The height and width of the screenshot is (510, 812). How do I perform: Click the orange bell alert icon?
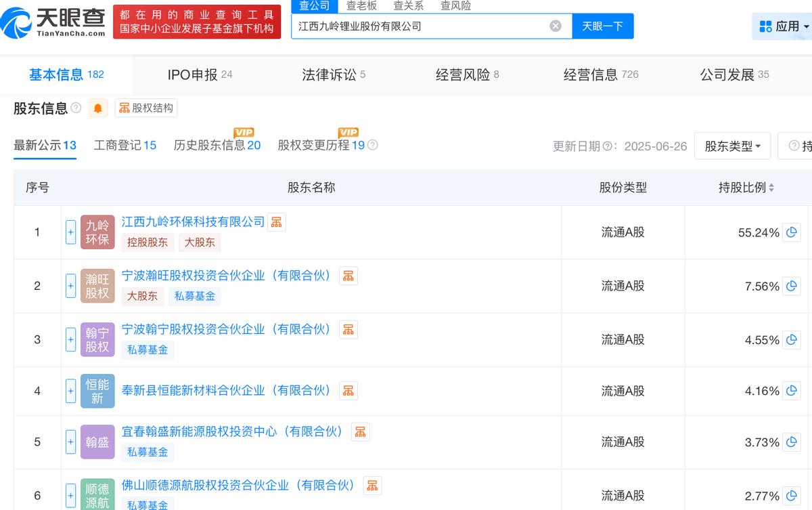click(x=98, y=108)
